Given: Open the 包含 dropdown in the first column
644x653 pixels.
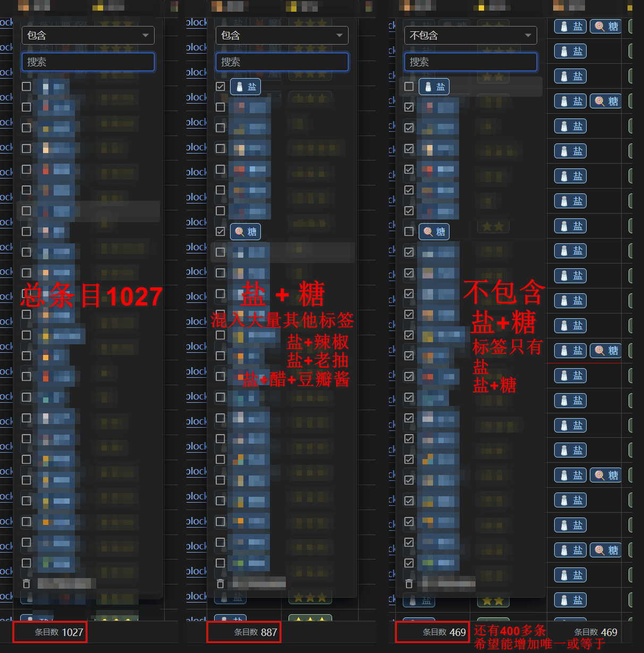Looking at the screenshot, I should (88, 35).
